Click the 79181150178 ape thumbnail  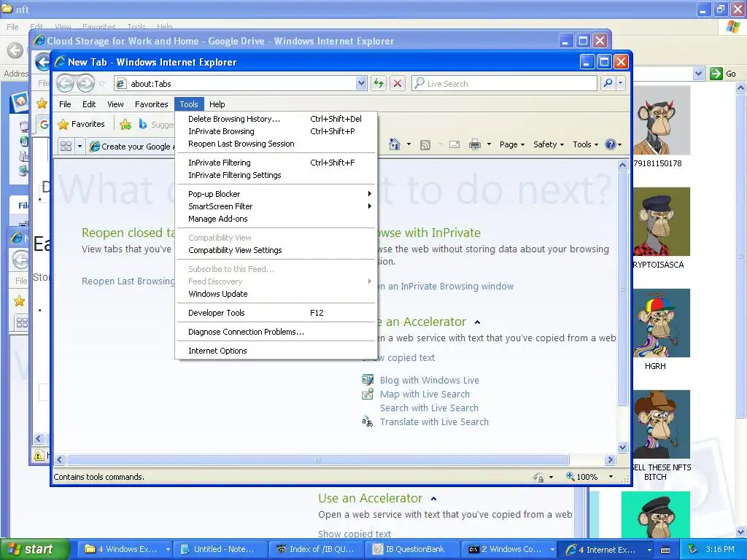point(662,120)
